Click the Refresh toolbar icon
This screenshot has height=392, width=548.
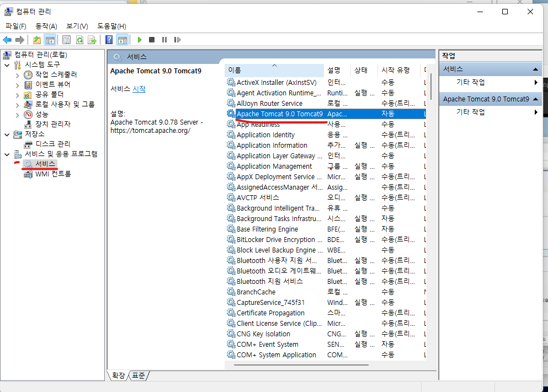tap(79, 40)
